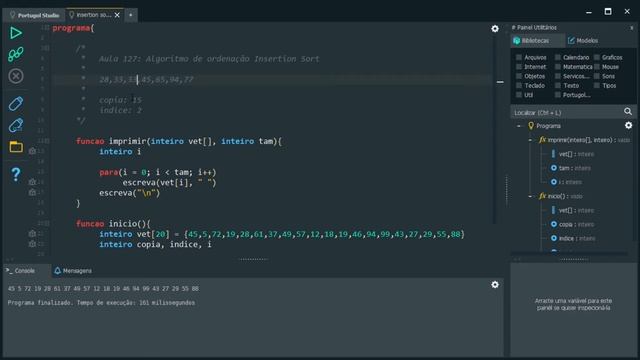640x360 pixels.
Task: Fold the comment block in the gutter
Action: 47,48
